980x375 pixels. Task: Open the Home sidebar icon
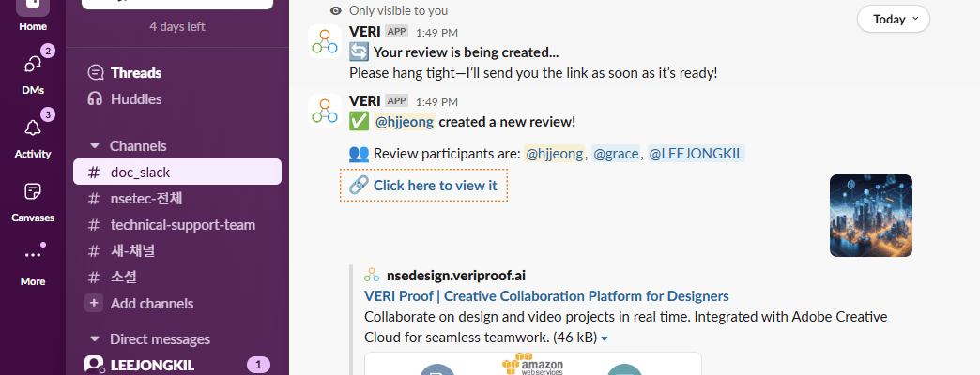(32, 7)
